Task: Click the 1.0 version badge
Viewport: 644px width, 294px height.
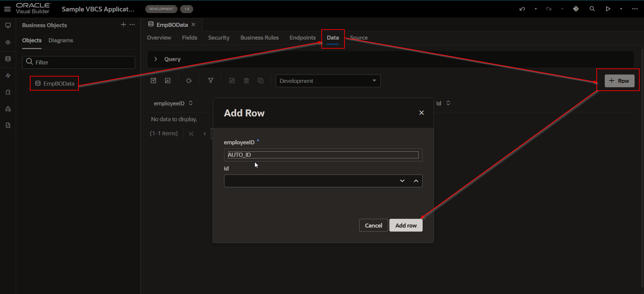Action: coord(187,9)
